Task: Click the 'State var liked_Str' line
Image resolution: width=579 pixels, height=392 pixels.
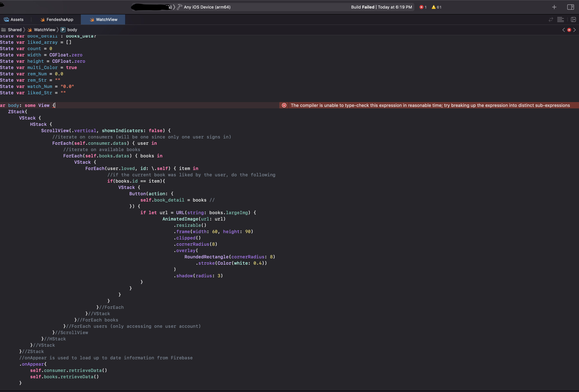Action: [33, 93]
